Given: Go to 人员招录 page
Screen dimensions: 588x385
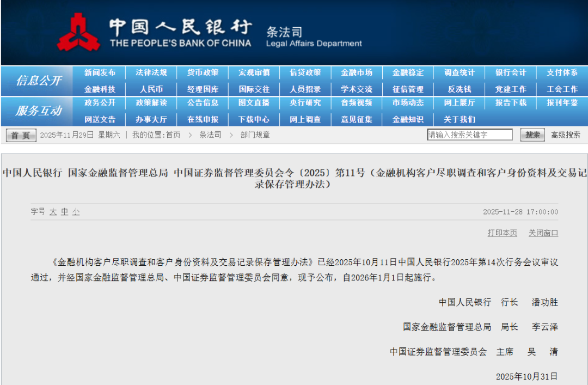Looking at the screenshot, I should (305, 89).
